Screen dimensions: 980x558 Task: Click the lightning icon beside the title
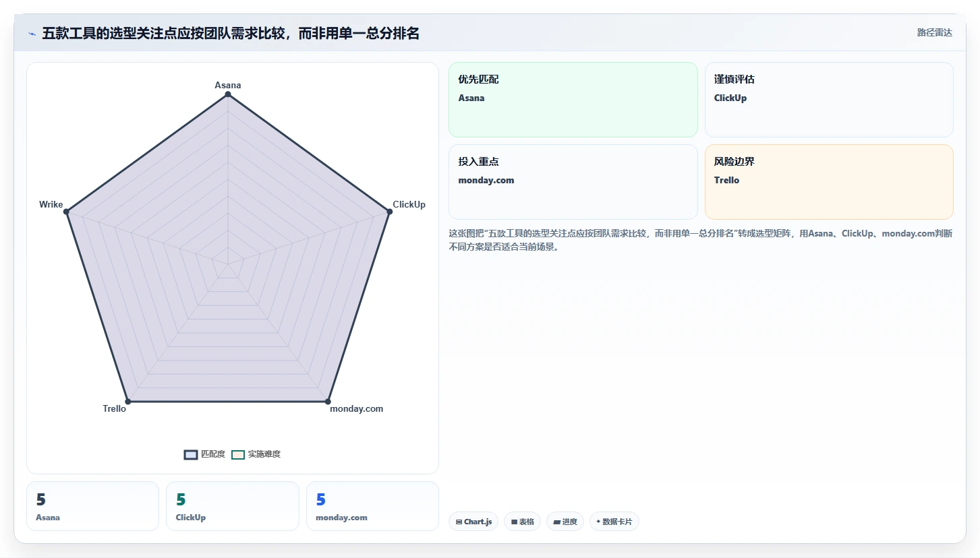click(x=32, y=33)
